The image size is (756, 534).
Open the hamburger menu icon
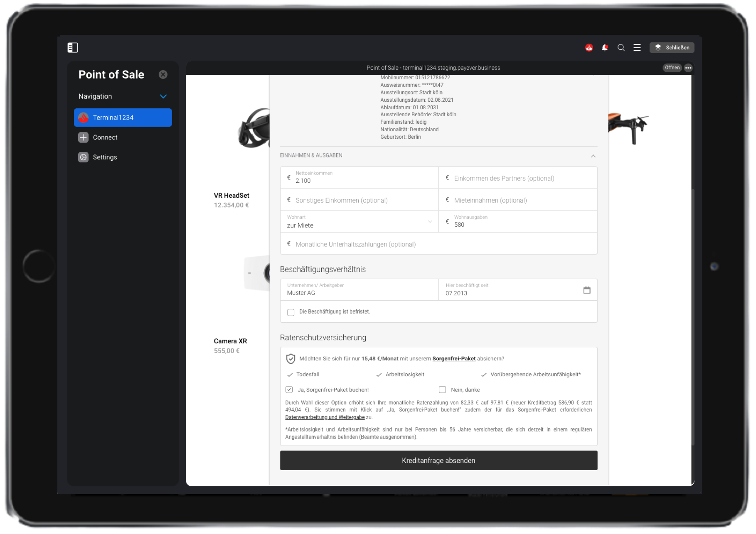(x=637, y=48)
